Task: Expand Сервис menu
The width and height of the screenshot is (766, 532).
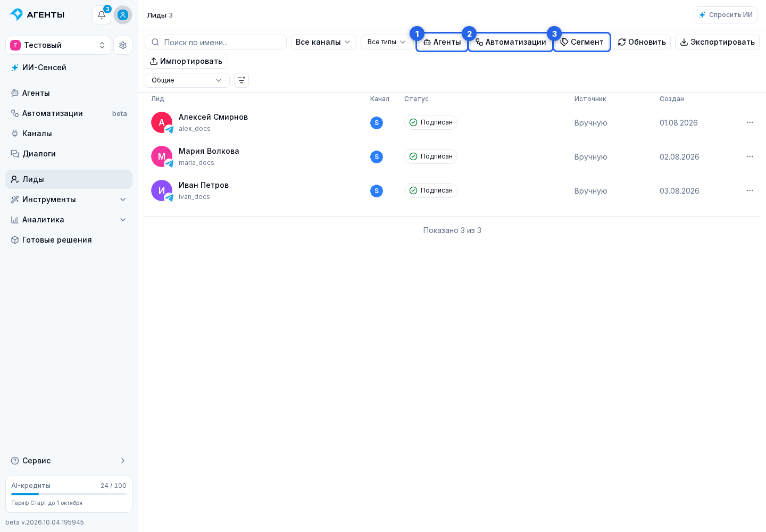Action: pyautogui.click(x=69, y=461)
